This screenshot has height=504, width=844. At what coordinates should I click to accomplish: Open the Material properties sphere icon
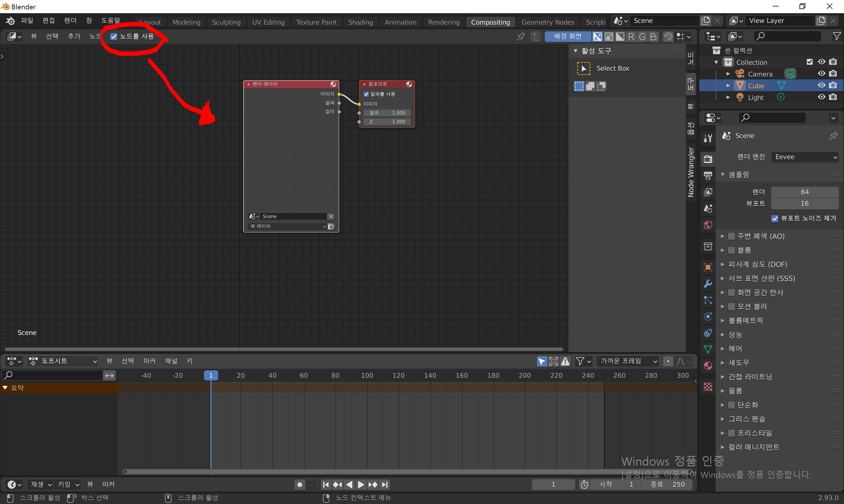coord(708,366)
